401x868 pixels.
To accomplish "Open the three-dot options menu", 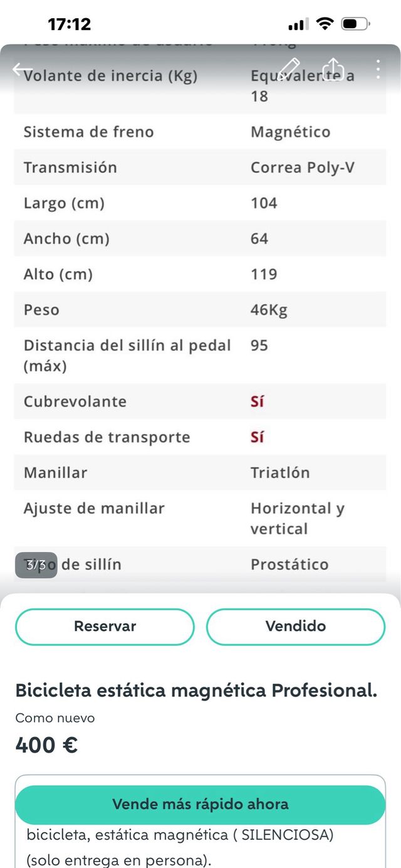I will pos(378,70).
